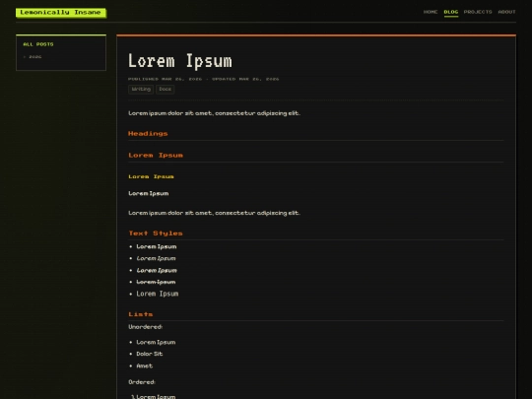532x399 pixels.
Task: Click the Unordered: label
Action: [146, 327]
